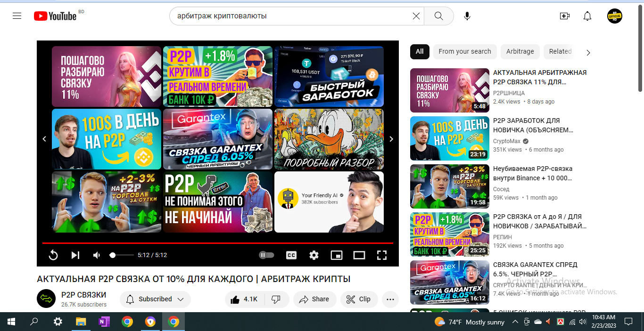
Task: Toggle closed captions
Action: pos(291,255)
